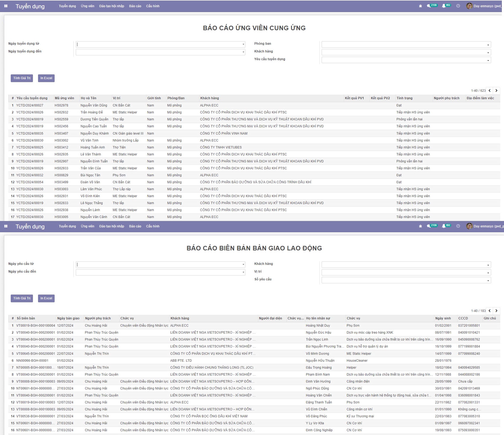Go to next page of 623 candidate records
Image resolution: width=504 pixels, height=435 pixels.
(496, 91)
